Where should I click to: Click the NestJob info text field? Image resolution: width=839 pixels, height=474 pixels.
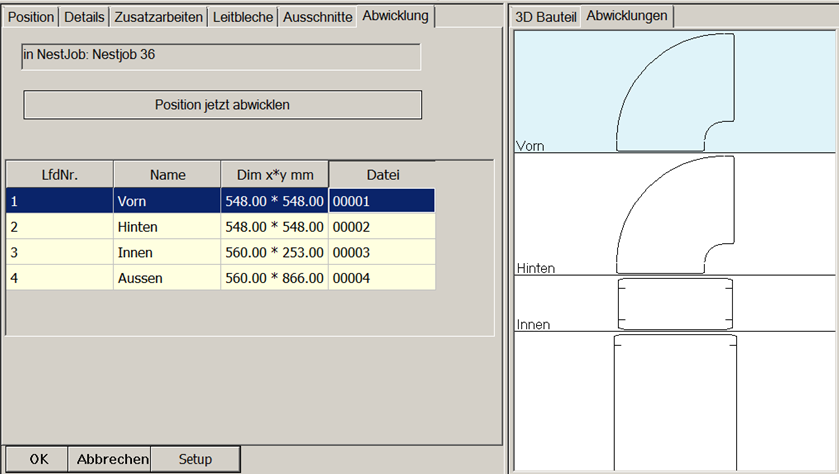click(221, 56)
